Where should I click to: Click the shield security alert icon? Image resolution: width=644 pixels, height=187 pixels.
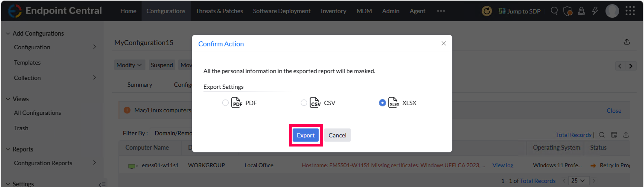568,11
